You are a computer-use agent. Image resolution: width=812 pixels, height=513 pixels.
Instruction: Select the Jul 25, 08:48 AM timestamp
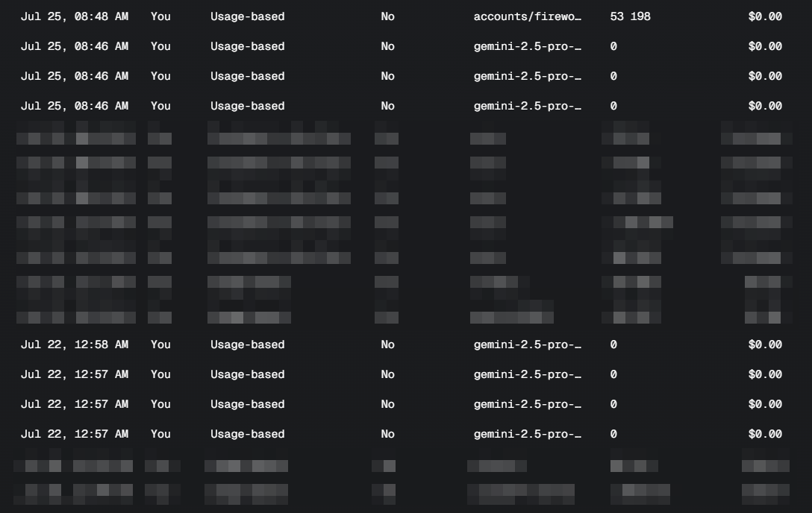(x=75, y=16)
